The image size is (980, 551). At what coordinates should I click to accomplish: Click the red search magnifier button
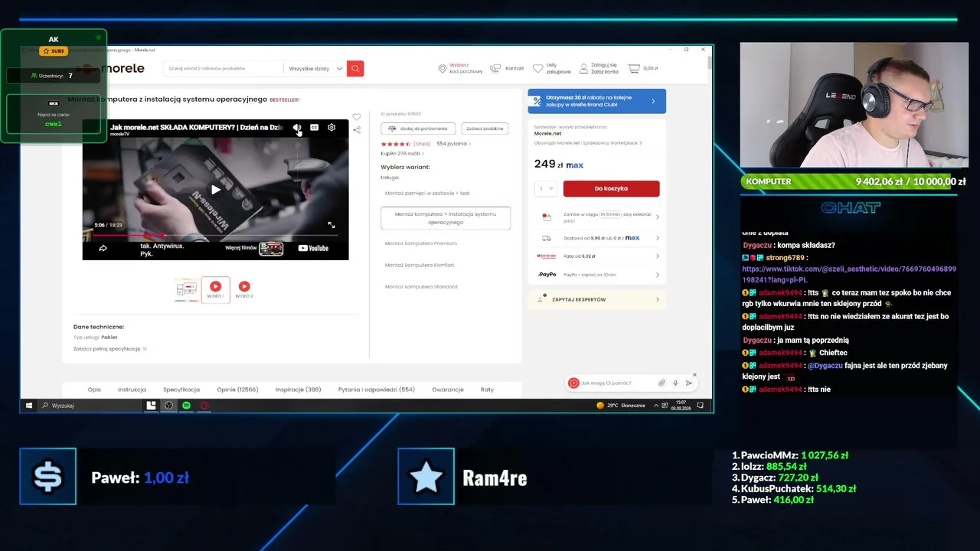click(355, 68)
